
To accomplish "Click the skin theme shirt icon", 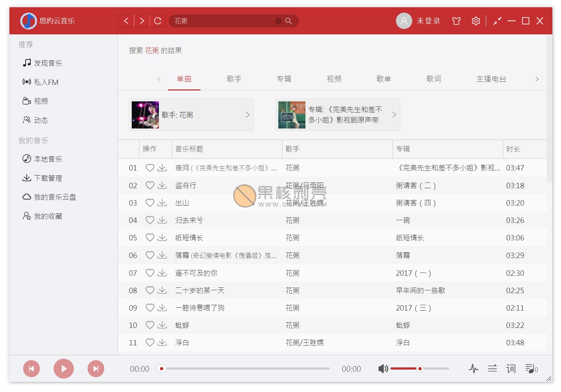I will pyautogui.click(x=456, y=21).
